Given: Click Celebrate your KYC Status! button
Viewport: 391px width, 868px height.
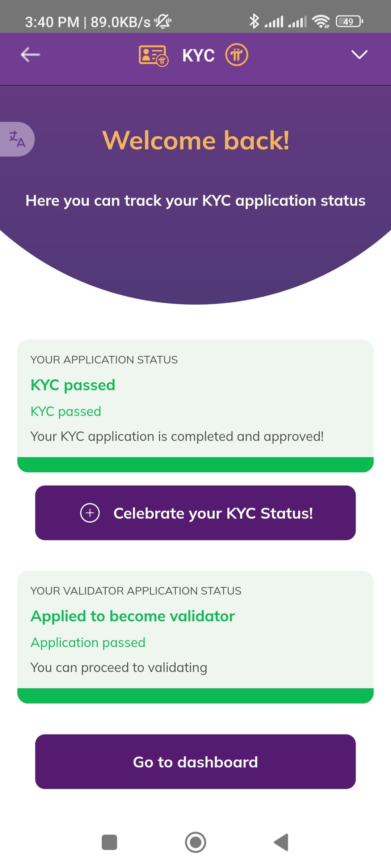Looking at the screenshot, I should 195,513.
